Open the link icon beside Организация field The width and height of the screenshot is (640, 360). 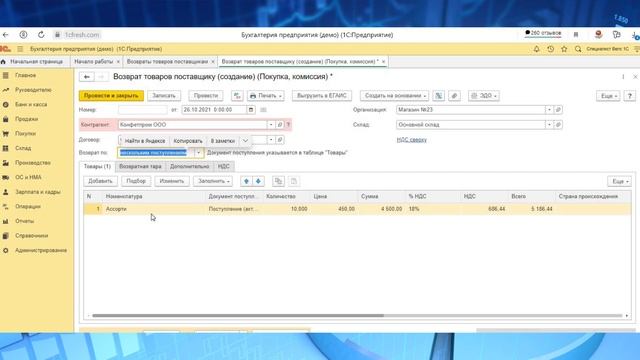558,110
